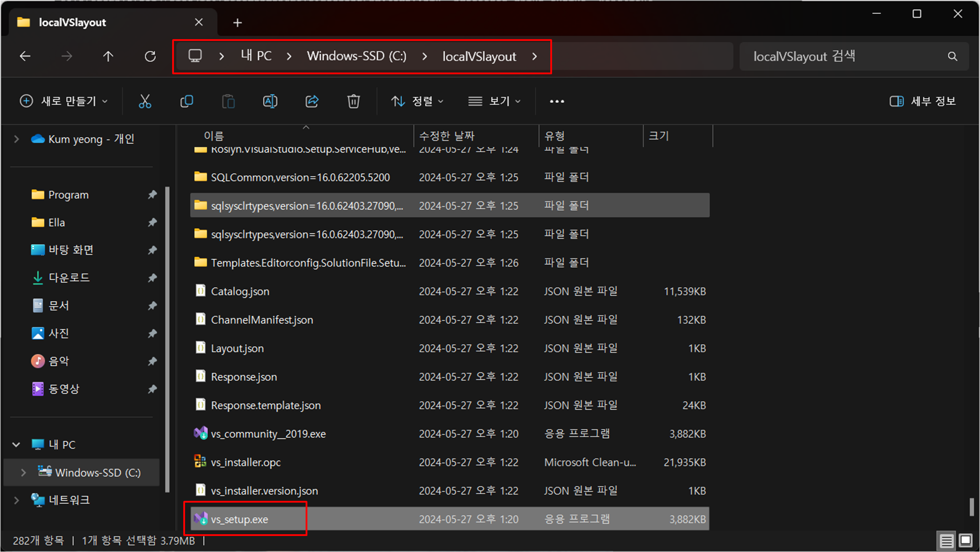Go up one folder level
The image size is (980, 552).
pyautogui.click(x=108, y=56)
